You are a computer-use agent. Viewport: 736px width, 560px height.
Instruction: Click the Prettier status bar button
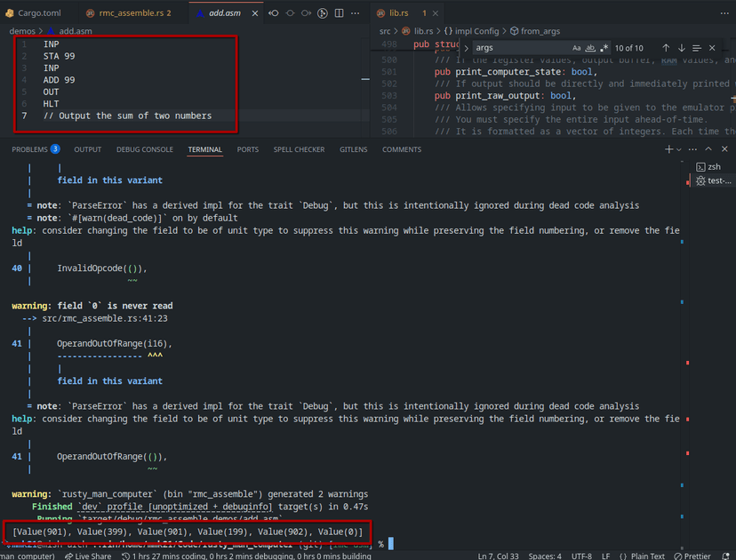(704, 556)
